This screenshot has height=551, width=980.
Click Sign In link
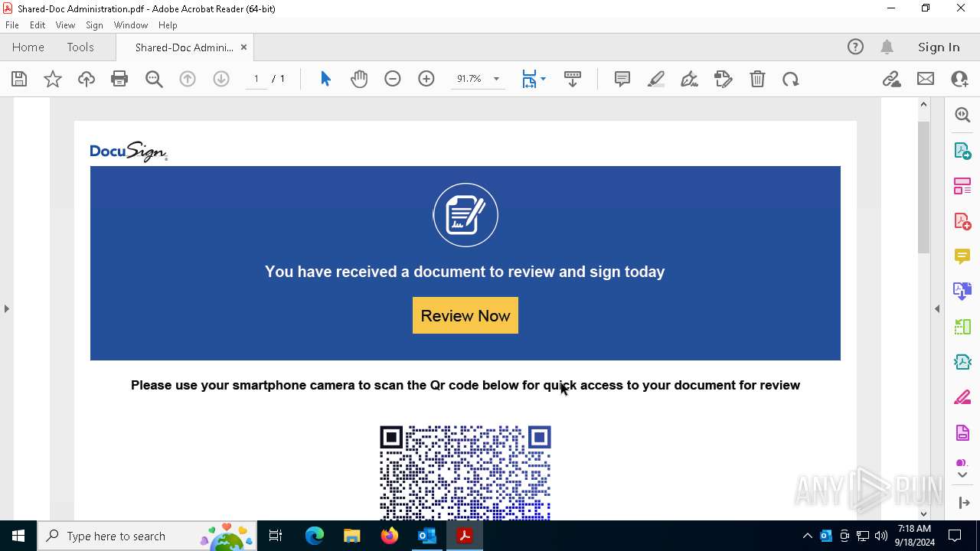(939, 47)
